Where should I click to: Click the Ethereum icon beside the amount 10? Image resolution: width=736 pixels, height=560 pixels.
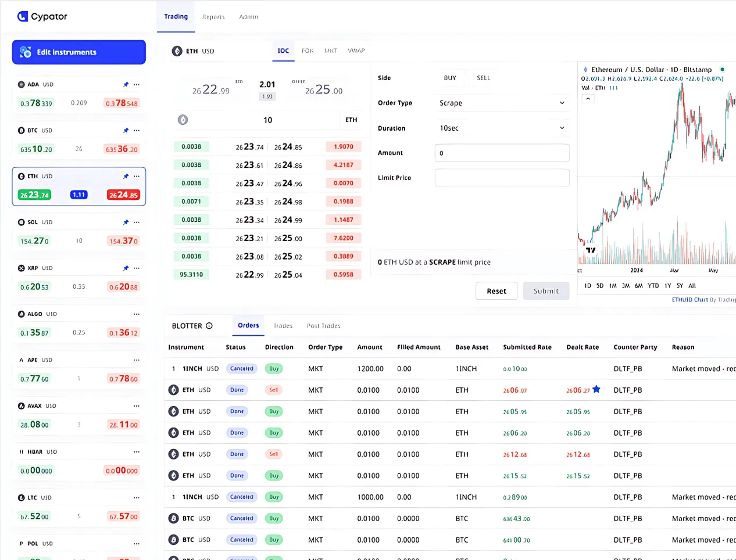point(183,120)
